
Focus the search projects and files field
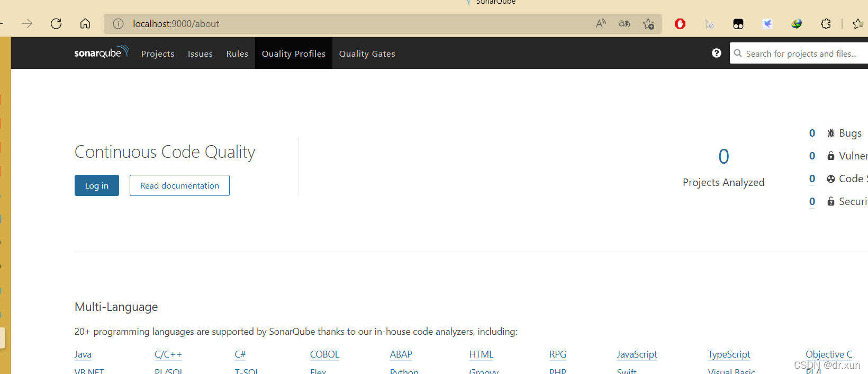[x=799, y=53]
